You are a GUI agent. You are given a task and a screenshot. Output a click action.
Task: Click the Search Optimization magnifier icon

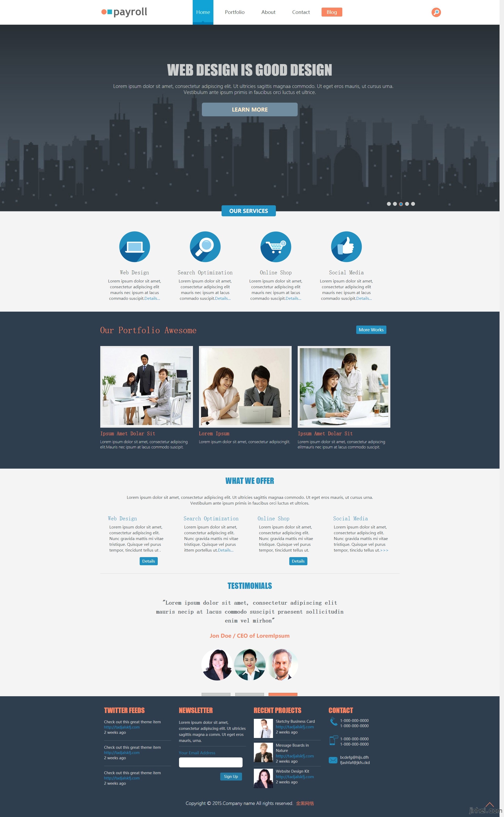[205, 246]
